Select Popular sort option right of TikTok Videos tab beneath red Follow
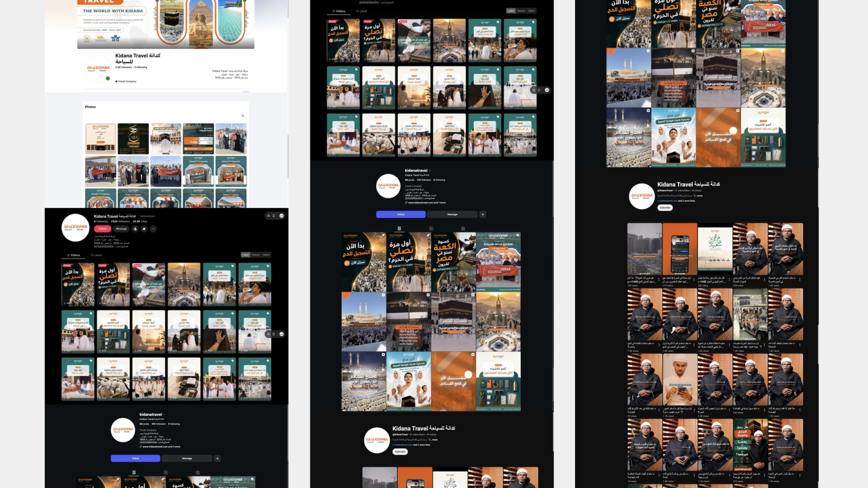Screen dimensions: 868x488 256,255
